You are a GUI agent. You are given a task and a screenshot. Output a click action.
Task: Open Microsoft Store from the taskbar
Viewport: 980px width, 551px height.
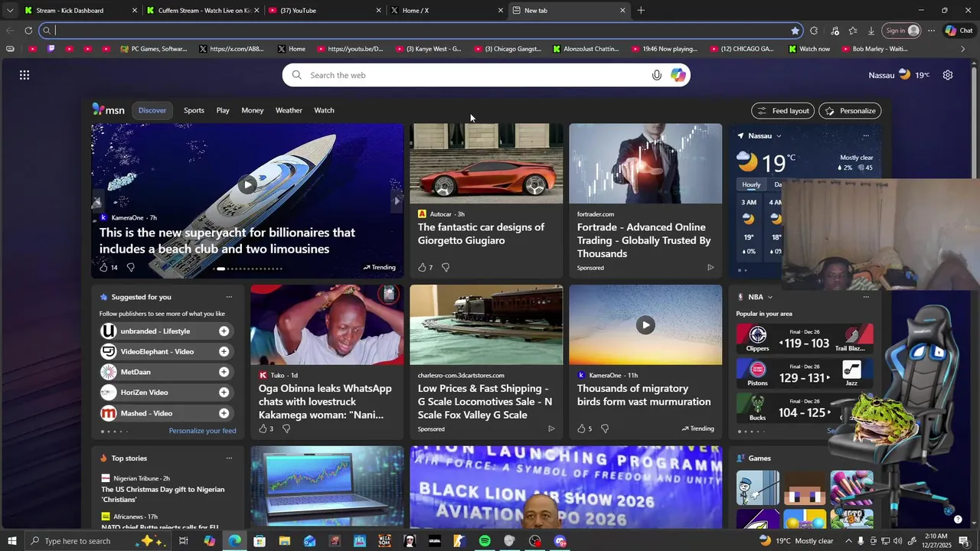[260, 541]
